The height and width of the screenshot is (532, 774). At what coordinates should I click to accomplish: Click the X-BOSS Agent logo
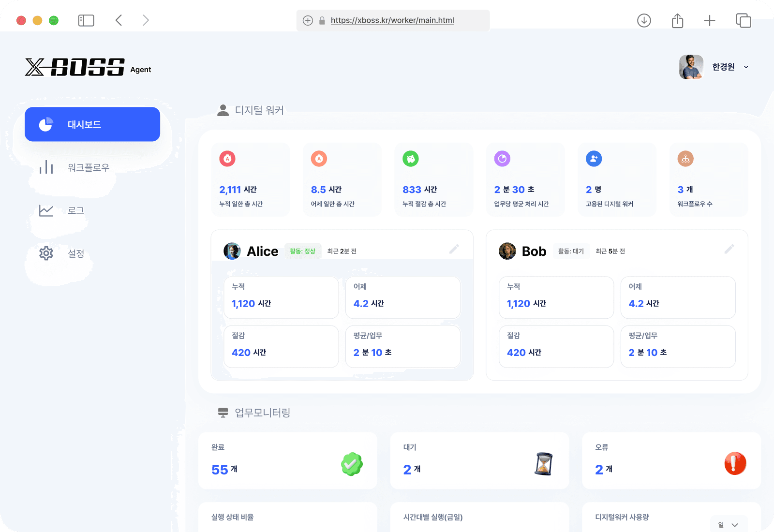pyautogui.click(x=88, y=67)
